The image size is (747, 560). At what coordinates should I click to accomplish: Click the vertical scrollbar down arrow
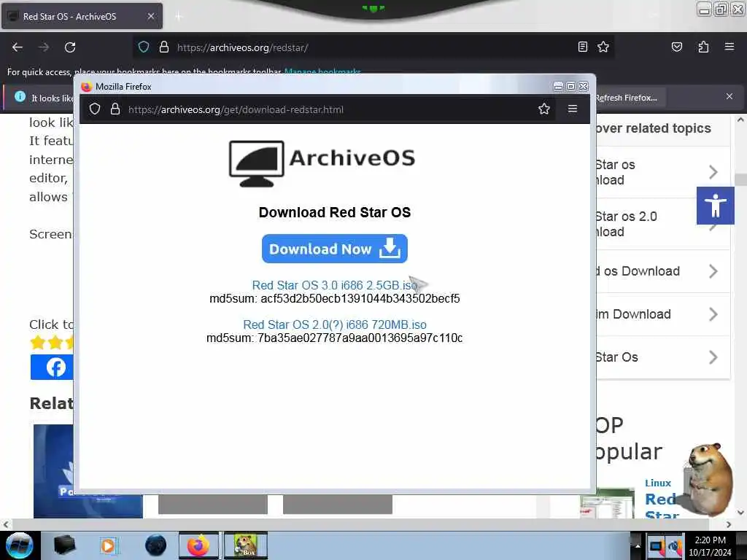(740, 513)
